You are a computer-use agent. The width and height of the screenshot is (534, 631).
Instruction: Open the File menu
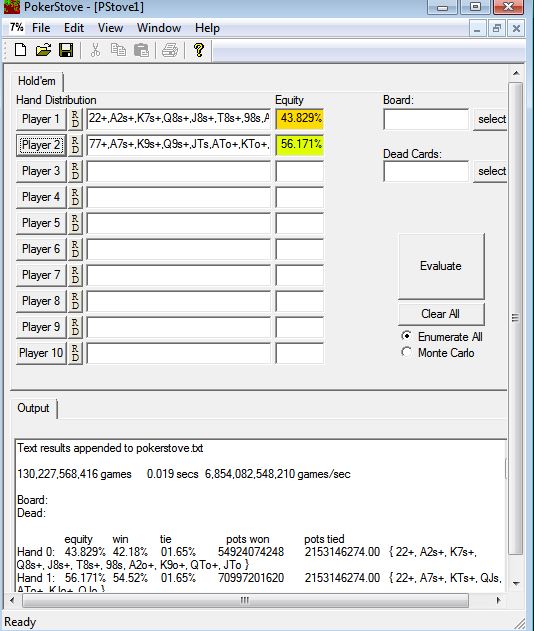click(x=41, y=28)
